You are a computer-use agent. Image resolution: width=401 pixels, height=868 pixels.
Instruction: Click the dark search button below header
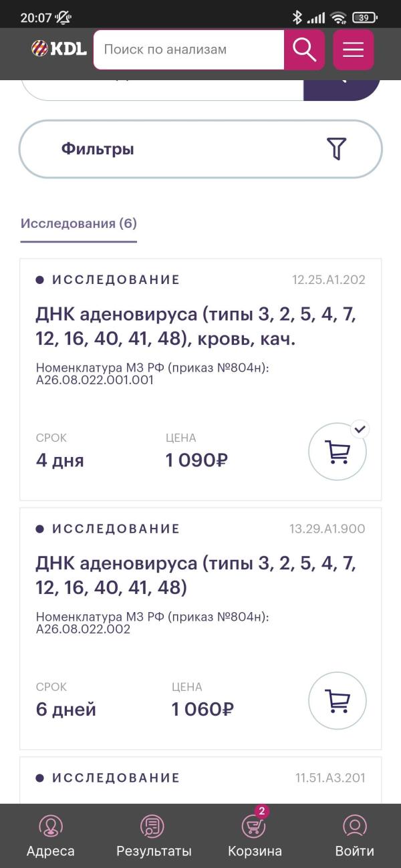point(342,90)
